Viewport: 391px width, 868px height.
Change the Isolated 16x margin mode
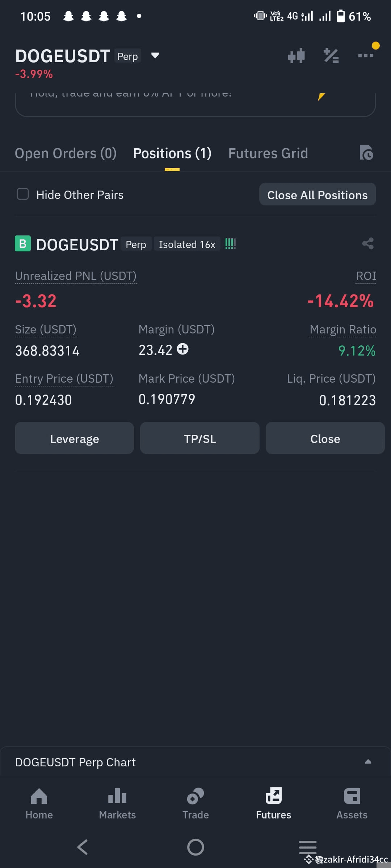(187, 244)
